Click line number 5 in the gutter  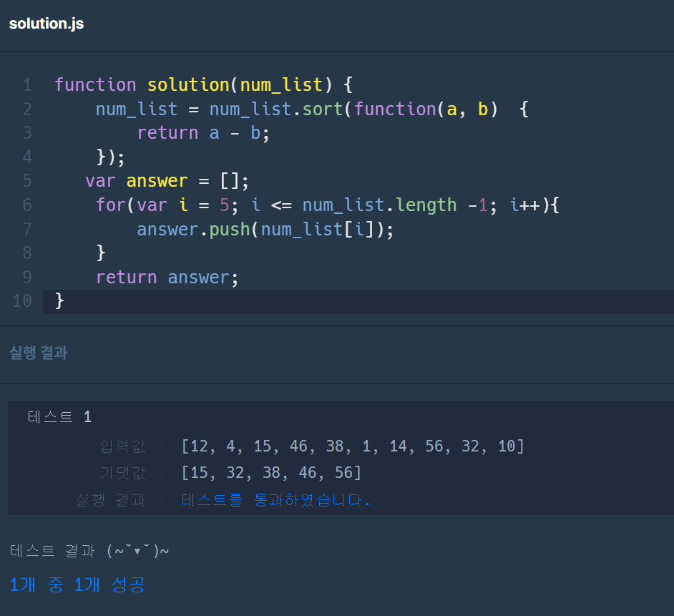[x=27, y=181]
